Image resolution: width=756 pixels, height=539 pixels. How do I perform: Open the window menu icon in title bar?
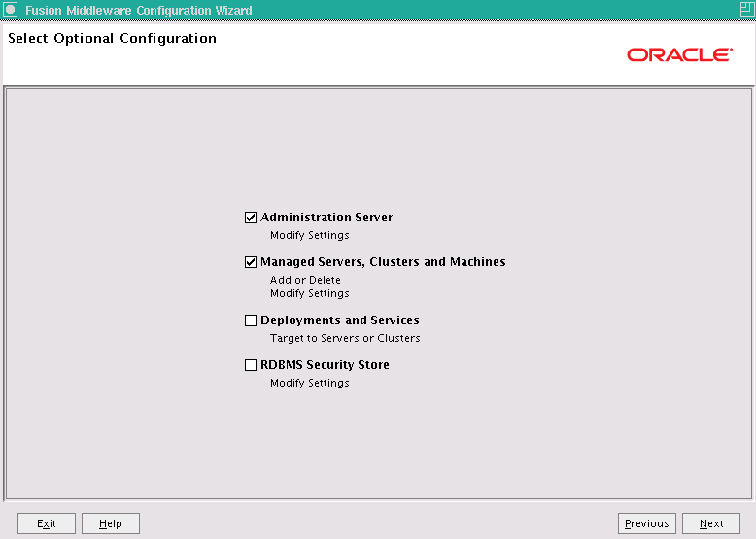(10, 9)
